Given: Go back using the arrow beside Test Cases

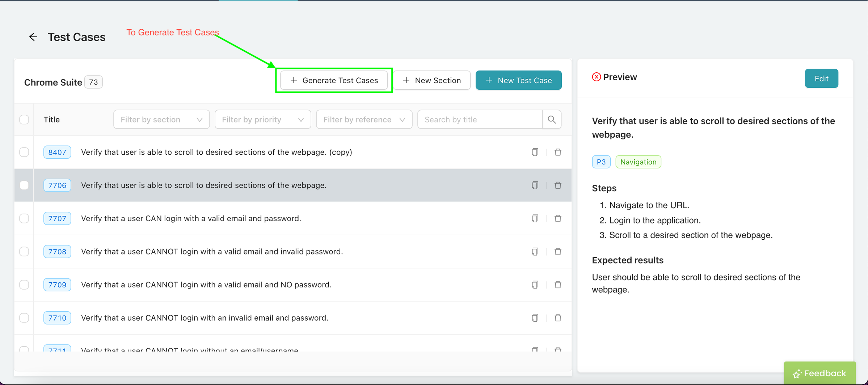Looking at the screenshot, I should pyautogui.click(x=33, y=37).
